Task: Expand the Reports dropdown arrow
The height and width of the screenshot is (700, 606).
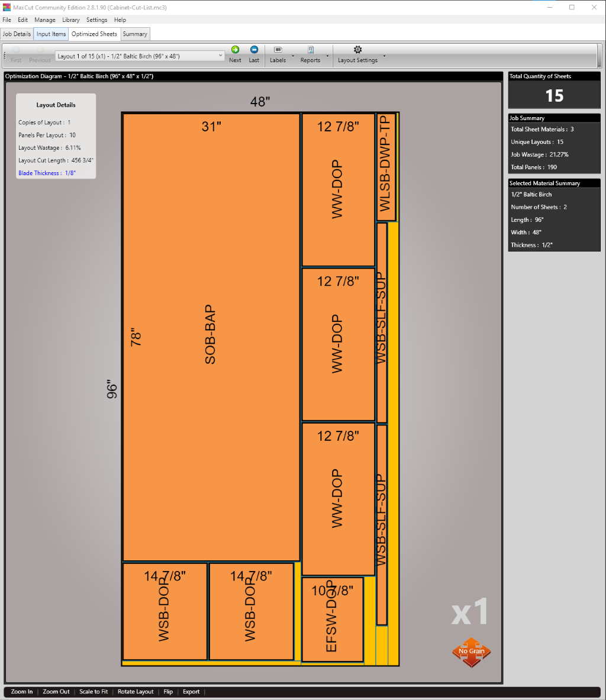Action: click(327, 56)
